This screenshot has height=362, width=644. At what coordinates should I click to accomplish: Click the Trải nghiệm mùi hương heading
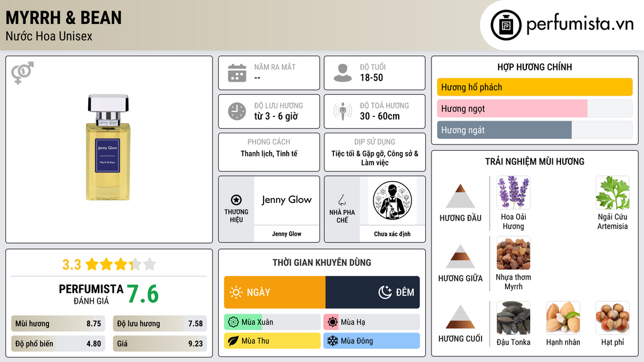pos(535,162)
